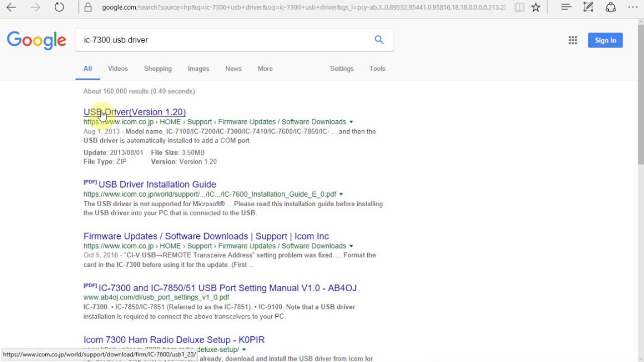Open Icom 7300 Ham Radio Deluxe Setup result
Screen dimensions: 644x362
174,340
